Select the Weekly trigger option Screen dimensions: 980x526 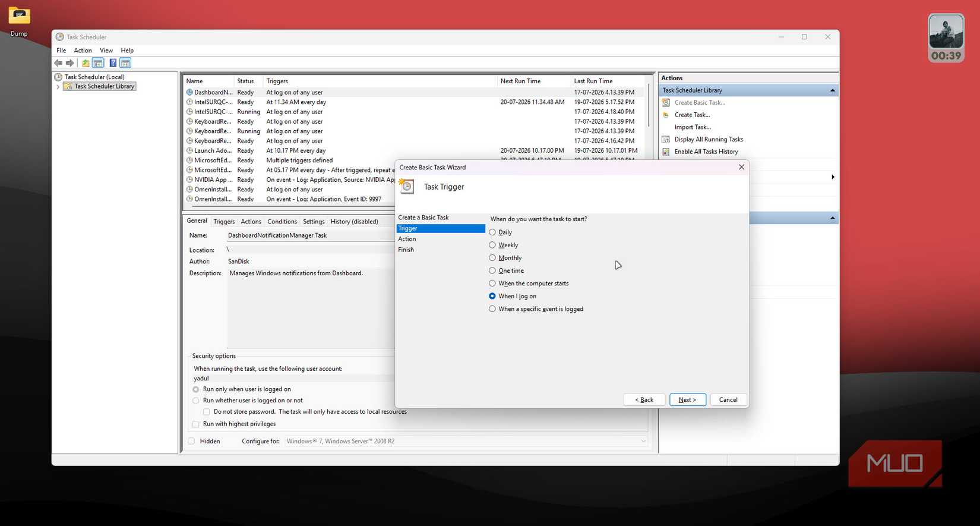tap(492, 245)
